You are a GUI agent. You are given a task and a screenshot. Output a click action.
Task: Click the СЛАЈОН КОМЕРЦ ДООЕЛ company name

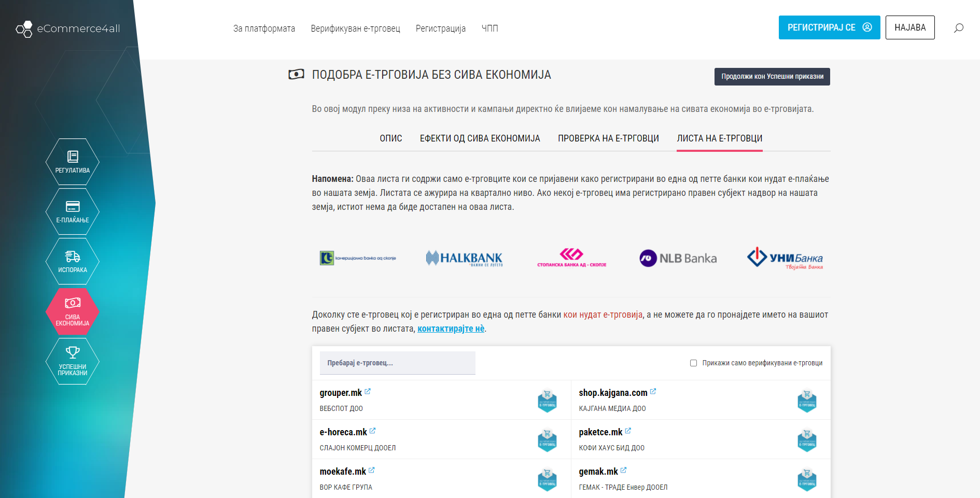click(x=358, y=448)
